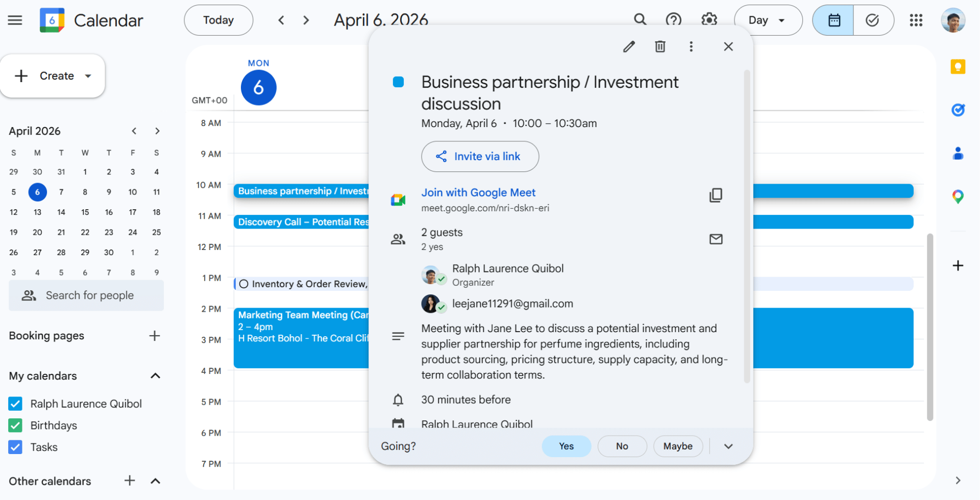Screen dimensions: 980x500
Task: Open Marketing Team Meeting event block
Action: pyautogui.click(x=301, y=338)
